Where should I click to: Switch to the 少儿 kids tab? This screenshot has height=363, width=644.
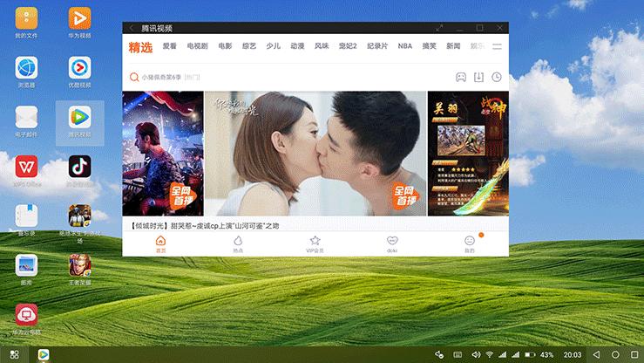273,46
